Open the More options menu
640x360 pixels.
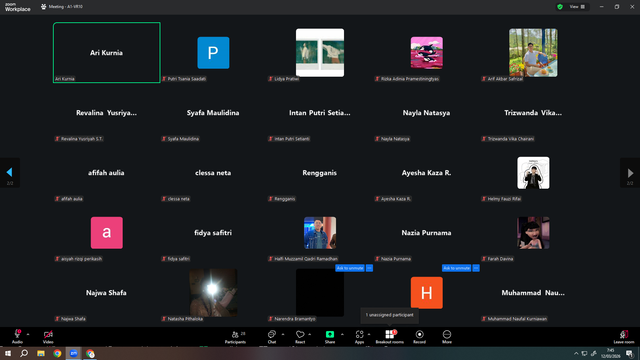pyautogui.click(x=447, y=337)
